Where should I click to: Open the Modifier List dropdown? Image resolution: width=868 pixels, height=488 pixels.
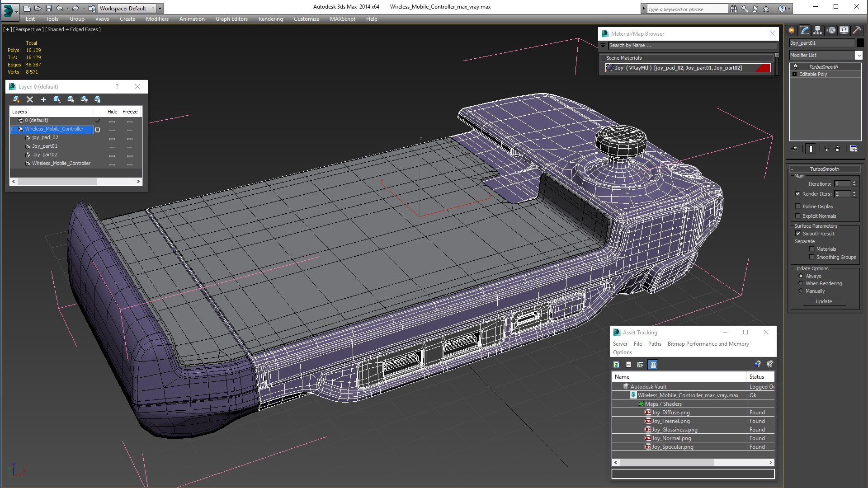pos(859,55)
